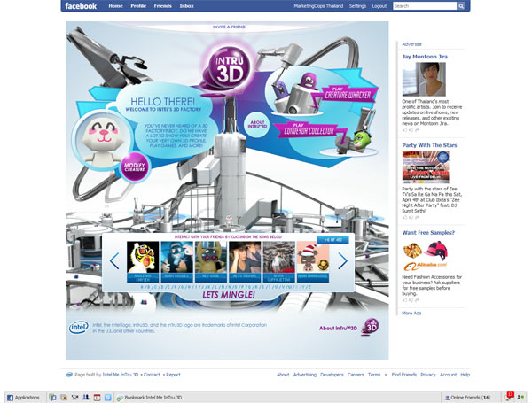Image resolution: width=532 pixels, height=403 pixels.
Task: Click the white bunny creature avatar
Action: [x=102, y=142]
